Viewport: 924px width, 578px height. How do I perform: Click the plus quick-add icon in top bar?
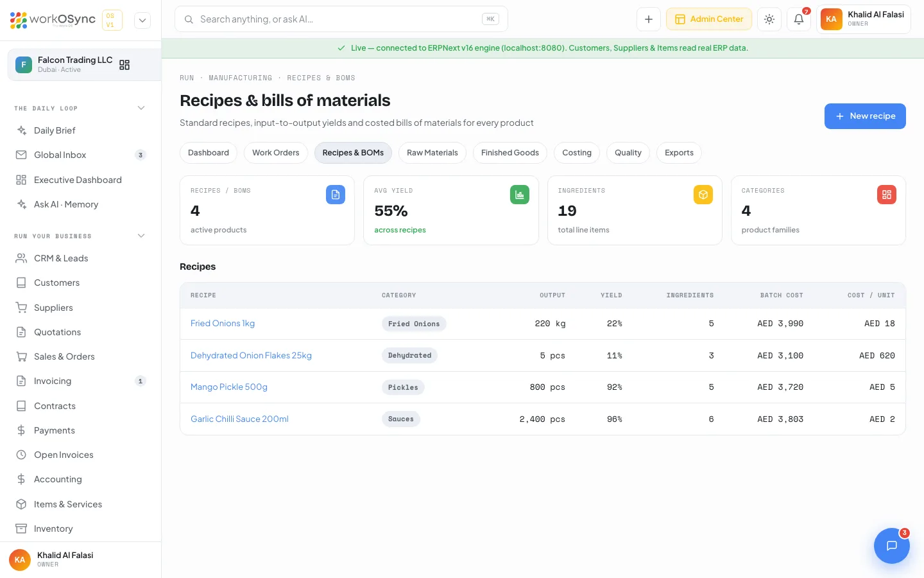pyautogui.click(x=649, y=19)
